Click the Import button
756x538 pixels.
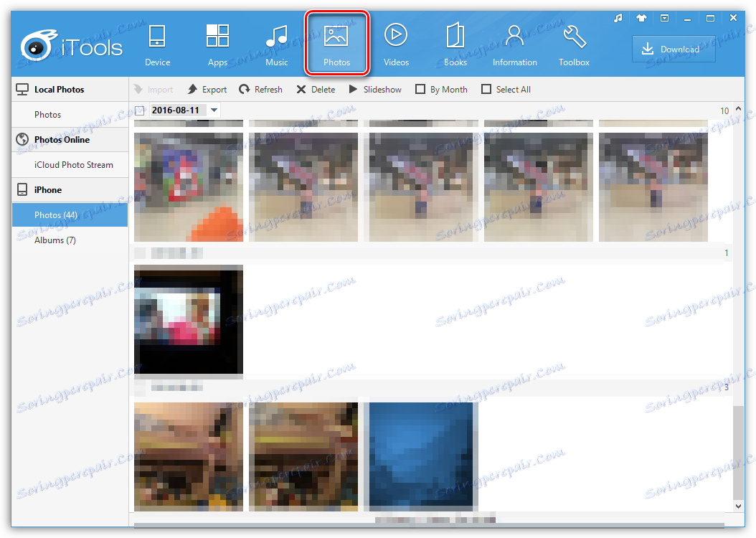pyautogui.click(x=153, y=90)
